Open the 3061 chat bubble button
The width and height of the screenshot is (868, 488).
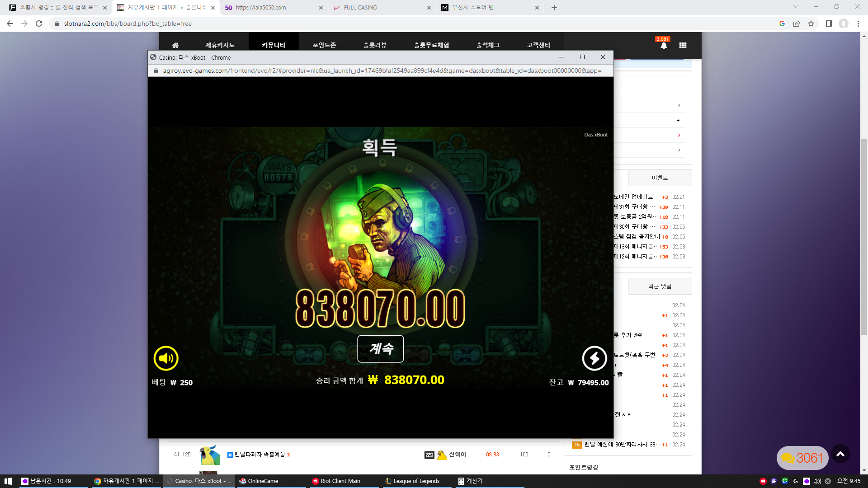(803, 458)
